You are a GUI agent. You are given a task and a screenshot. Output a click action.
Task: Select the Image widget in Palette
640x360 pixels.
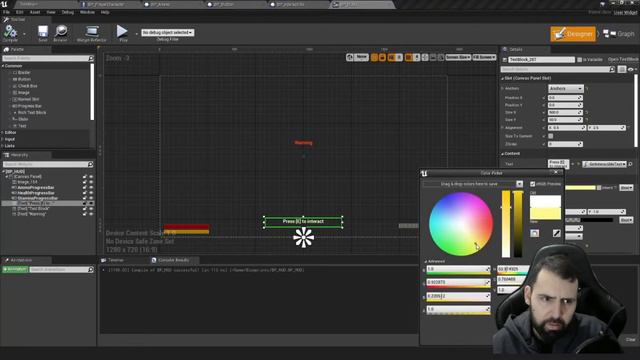24,93
